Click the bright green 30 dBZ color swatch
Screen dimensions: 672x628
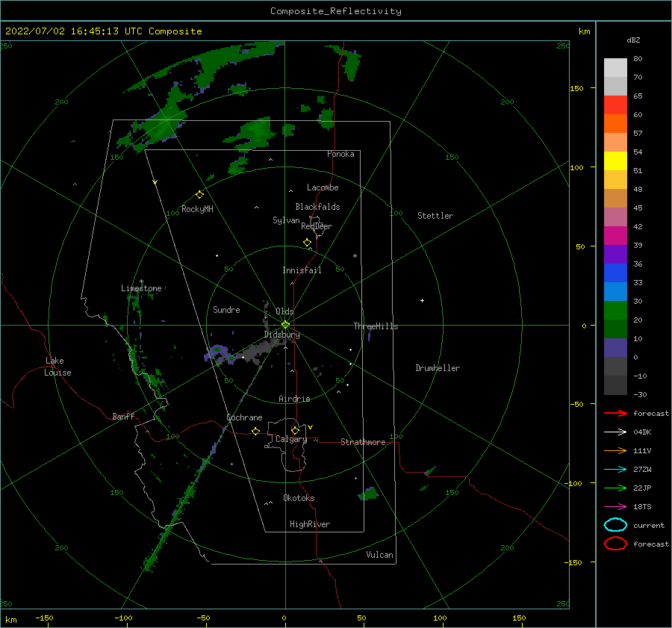(615, 311)
